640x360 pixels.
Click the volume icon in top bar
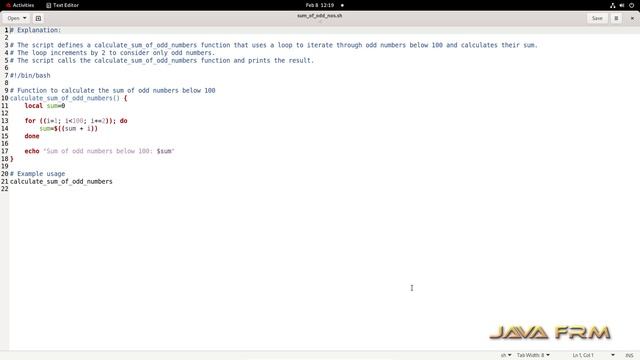tap(622, 5)
